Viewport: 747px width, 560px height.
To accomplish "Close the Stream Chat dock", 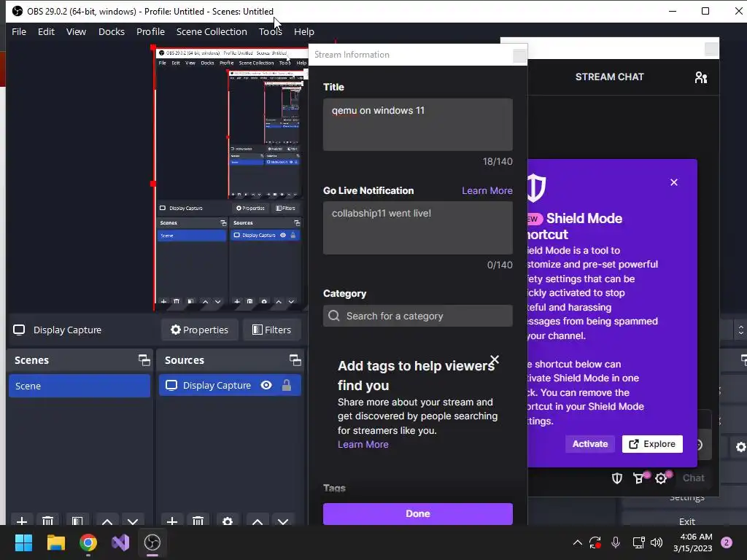I will (711, 49).
